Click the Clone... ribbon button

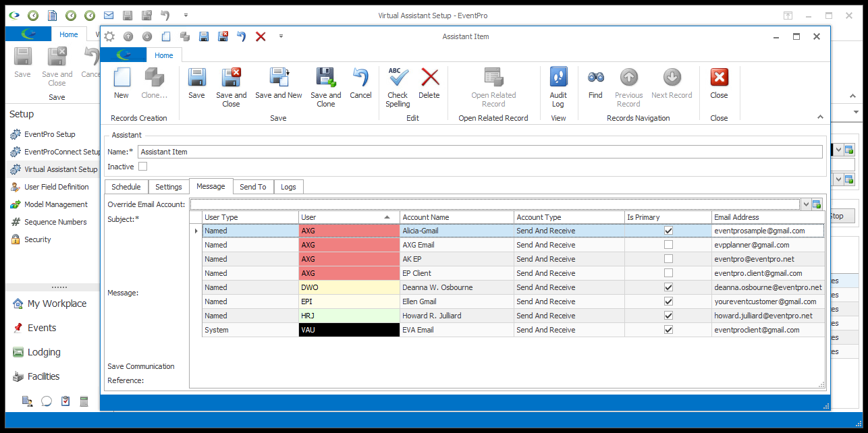click(155, 83)
